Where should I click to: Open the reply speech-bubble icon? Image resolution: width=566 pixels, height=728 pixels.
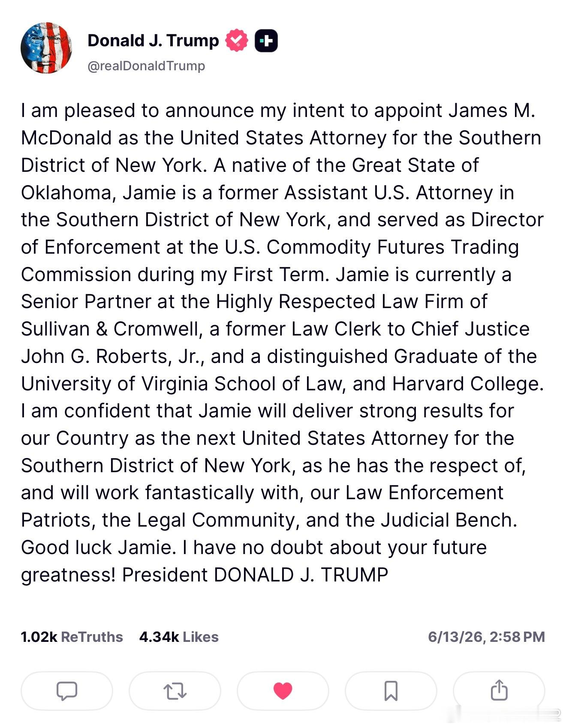point(67,691)
